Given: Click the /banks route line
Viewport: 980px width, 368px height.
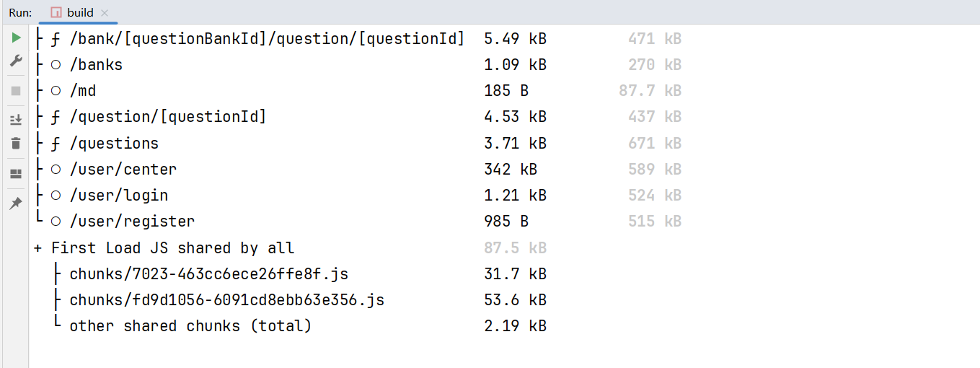Looking at the screenshot, I should 358,65.
